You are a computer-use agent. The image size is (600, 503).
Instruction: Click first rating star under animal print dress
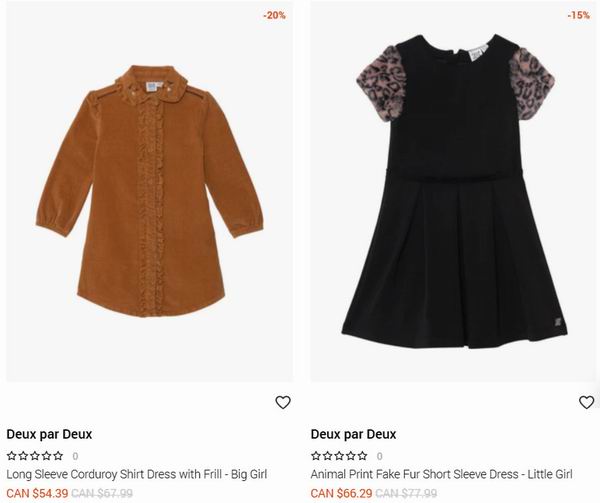click(316, 456)
